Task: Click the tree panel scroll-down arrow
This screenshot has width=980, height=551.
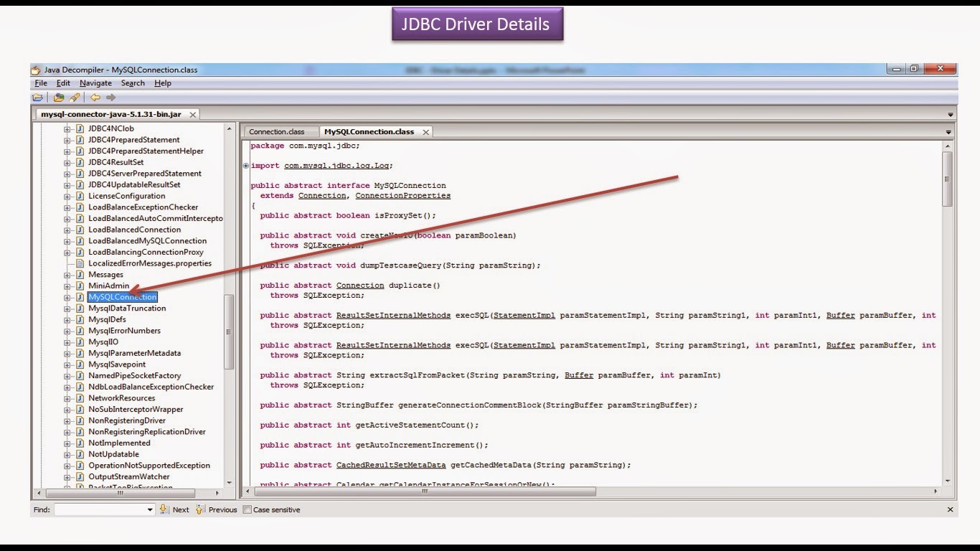Action: [230, 482]
